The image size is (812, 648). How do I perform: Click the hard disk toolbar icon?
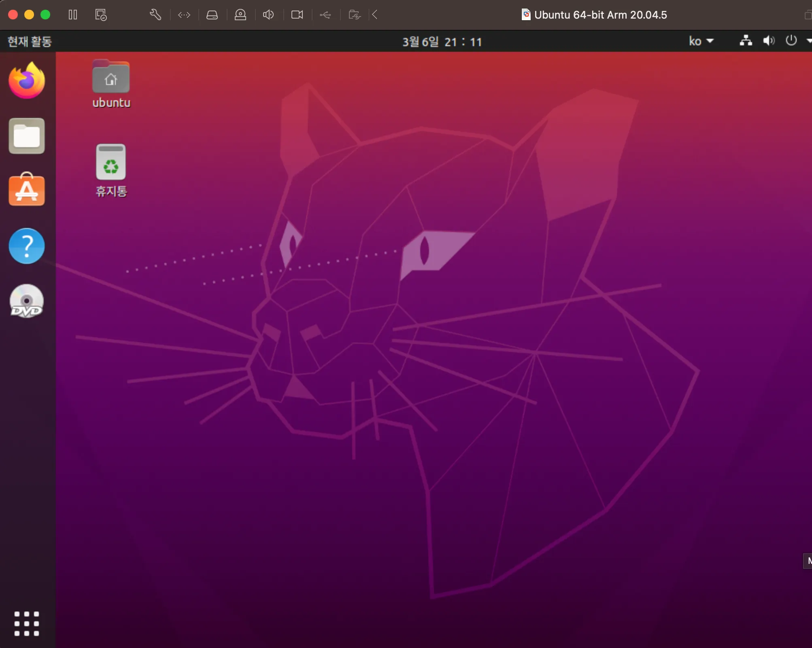tap(212, 15)
